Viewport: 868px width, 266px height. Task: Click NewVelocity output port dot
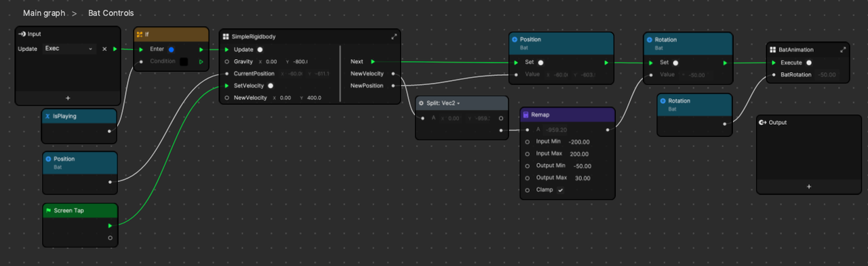coord(394,73)
